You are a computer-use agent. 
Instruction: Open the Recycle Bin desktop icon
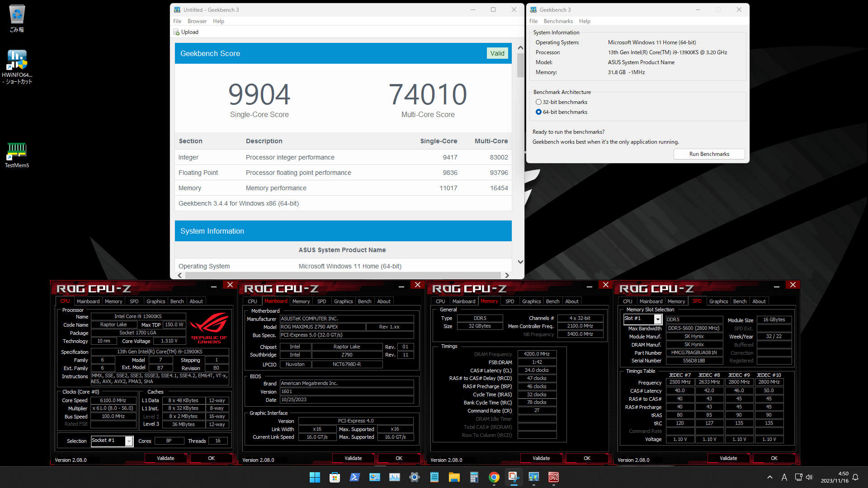pos(17,19)
